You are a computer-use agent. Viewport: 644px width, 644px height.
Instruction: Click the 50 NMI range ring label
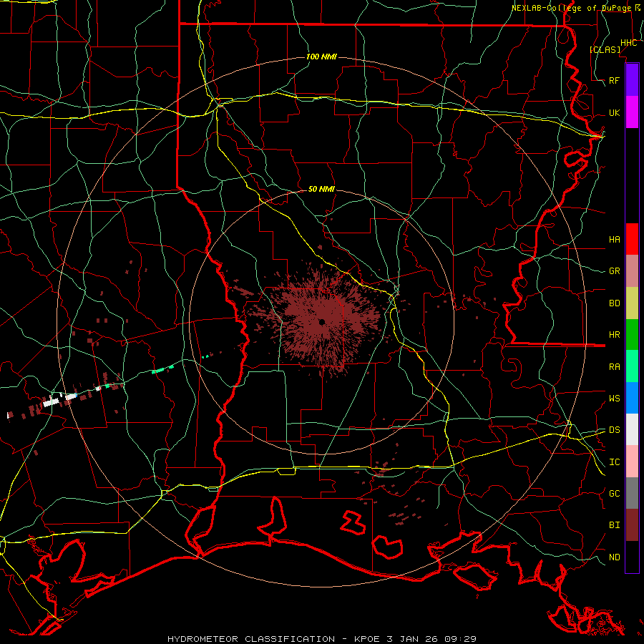(321, 189)
